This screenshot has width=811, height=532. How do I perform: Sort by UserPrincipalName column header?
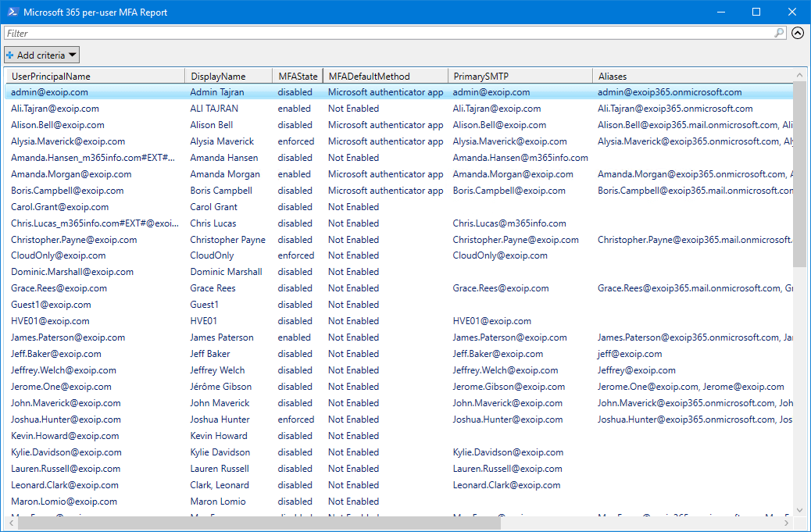click(x=95, y=76)
